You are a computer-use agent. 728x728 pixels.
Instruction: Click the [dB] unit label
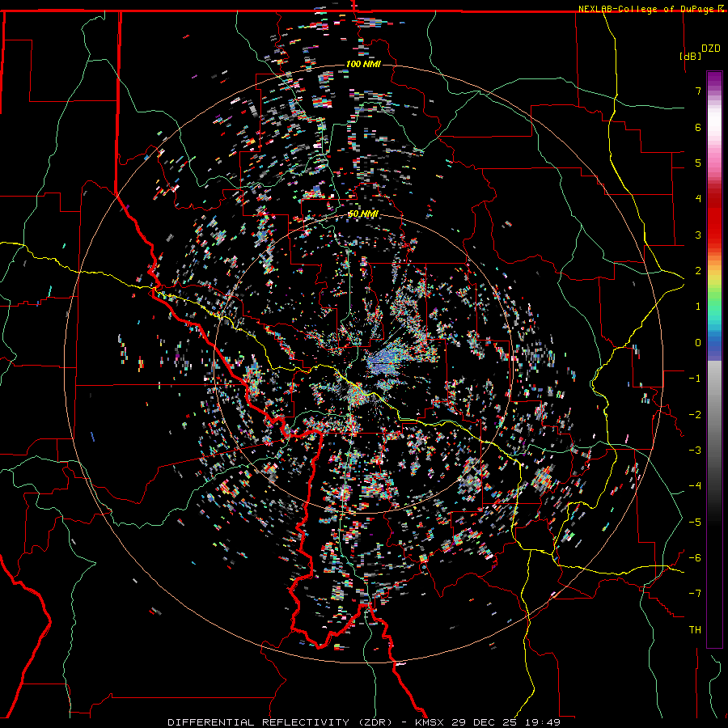[691, 56]
